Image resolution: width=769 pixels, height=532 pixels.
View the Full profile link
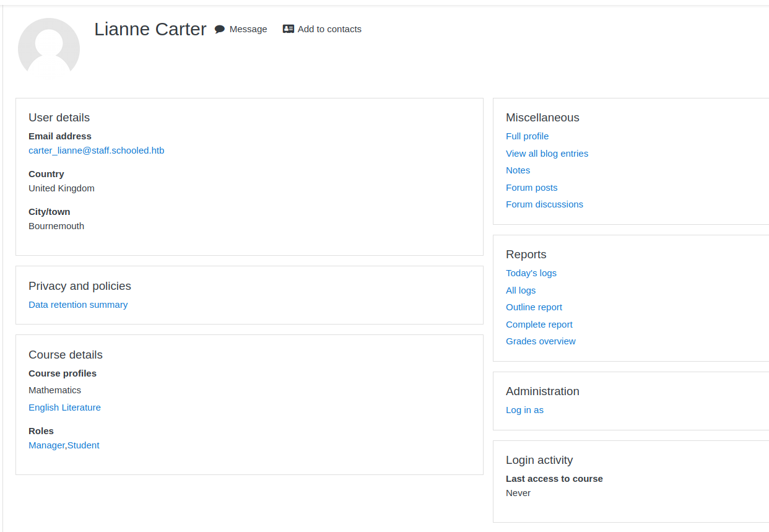pyautogui.click(x=527, y=136)
